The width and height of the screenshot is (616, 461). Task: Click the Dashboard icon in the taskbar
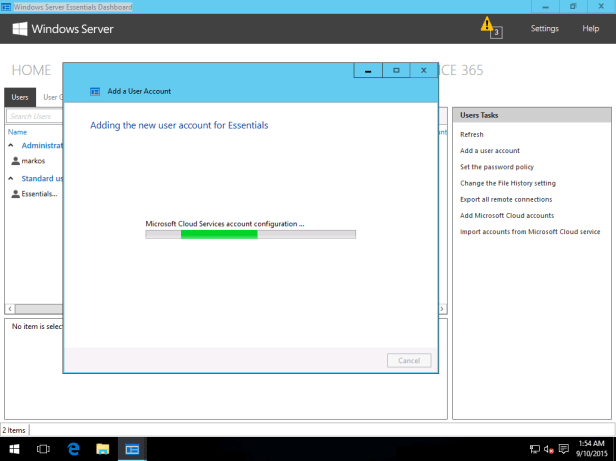click(132, 449)
